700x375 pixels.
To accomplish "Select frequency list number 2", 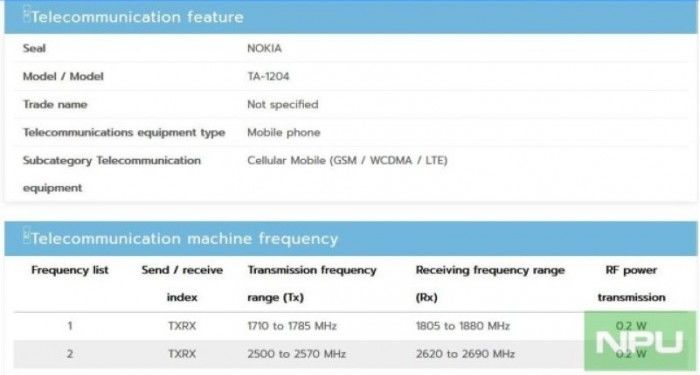I will [70, 354].
